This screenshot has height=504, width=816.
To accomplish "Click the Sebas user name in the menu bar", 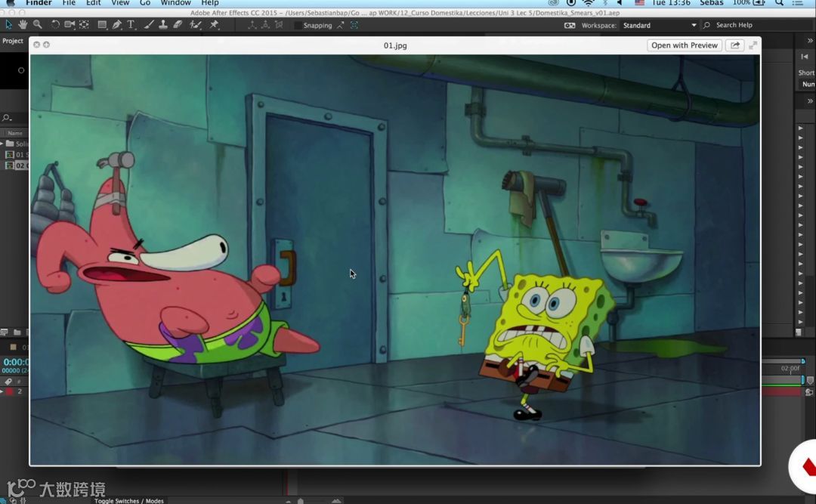I will coord(712,3).
